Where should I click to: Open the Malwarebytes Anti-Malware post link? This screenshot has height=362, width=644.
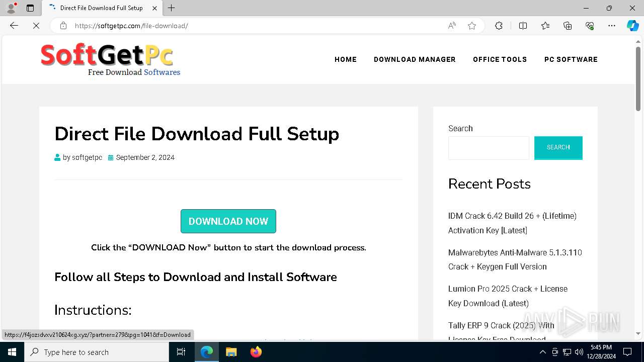515,259
